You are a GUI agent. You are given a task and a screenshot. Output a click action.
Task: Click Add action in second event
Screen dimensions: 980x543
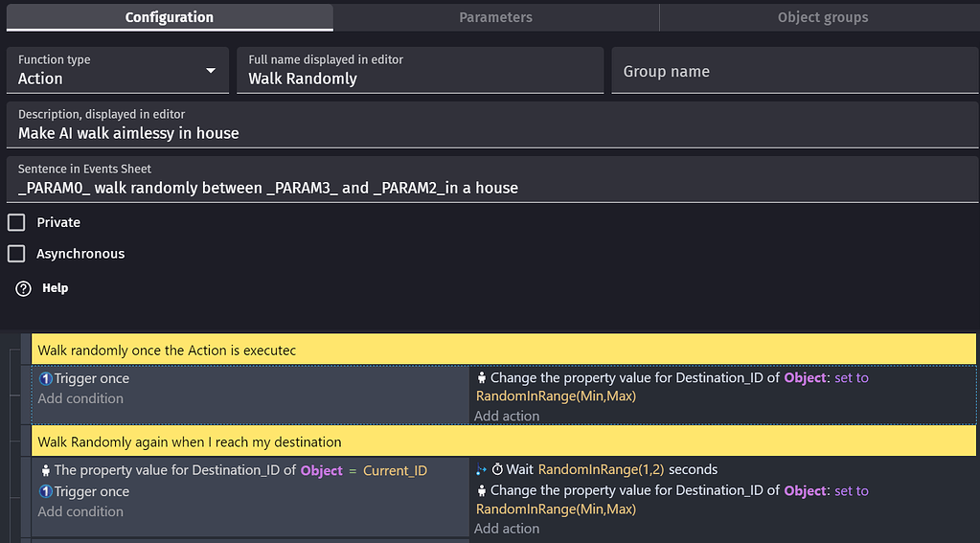tap(506, 529)
